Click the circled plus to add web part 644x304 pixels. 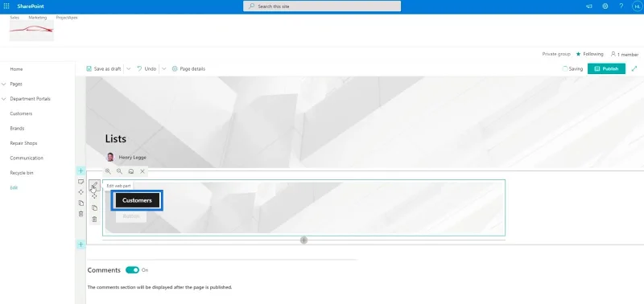304,240
